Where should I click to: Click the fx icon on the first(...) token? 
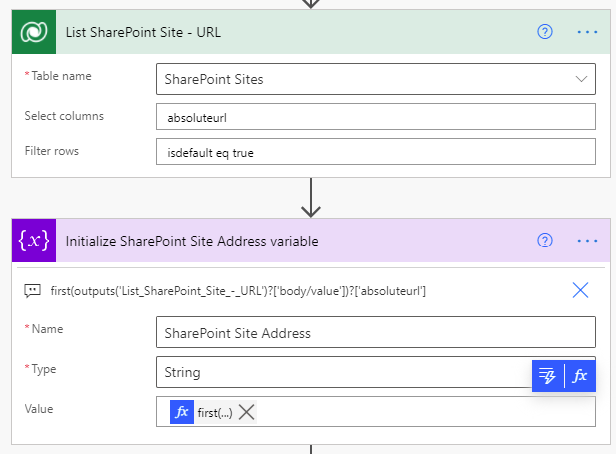[x=182, y=412]
